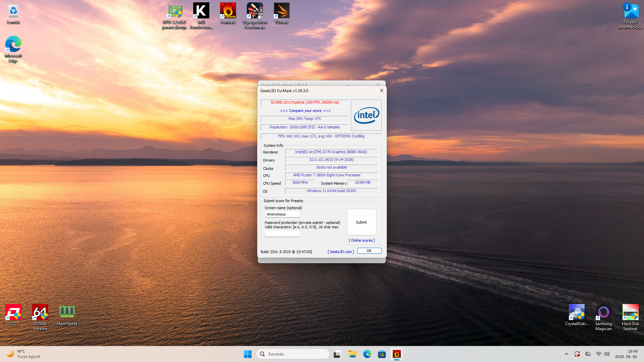Click the taskbar Keresés search box

pos(293,354)
